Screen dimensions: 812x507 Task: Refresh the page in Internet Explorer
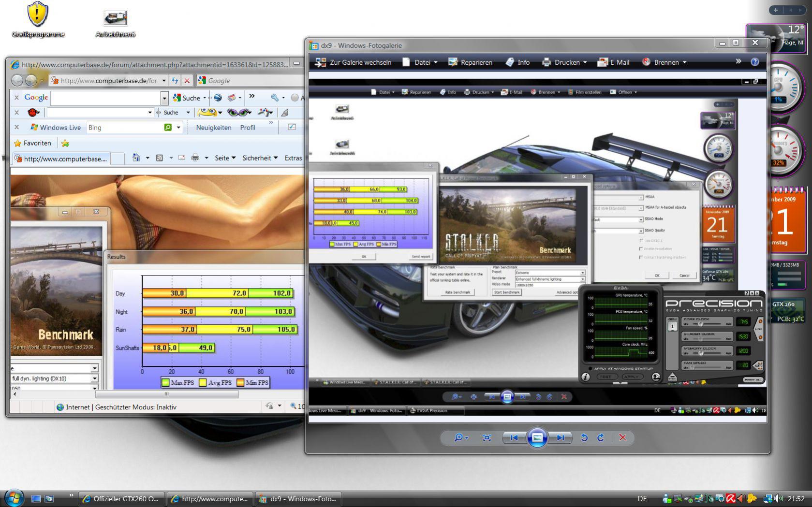point(175,81)
